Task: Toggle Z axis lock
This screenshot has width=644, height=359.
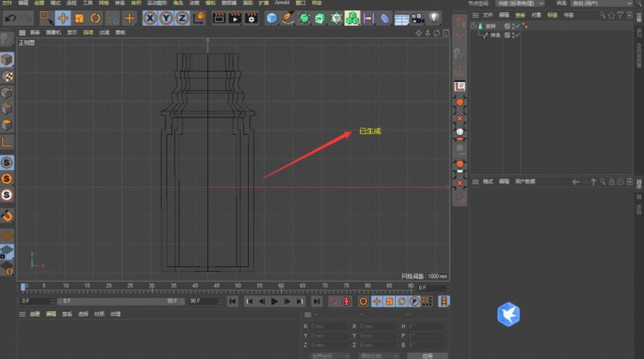Action: 182,18
